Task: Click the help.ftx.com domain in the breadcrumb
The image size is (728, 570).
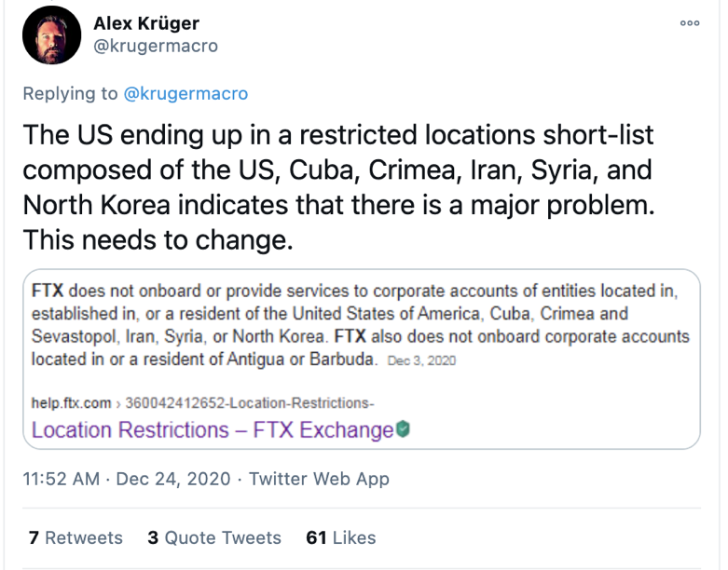Action: click(x=71, y=403)
